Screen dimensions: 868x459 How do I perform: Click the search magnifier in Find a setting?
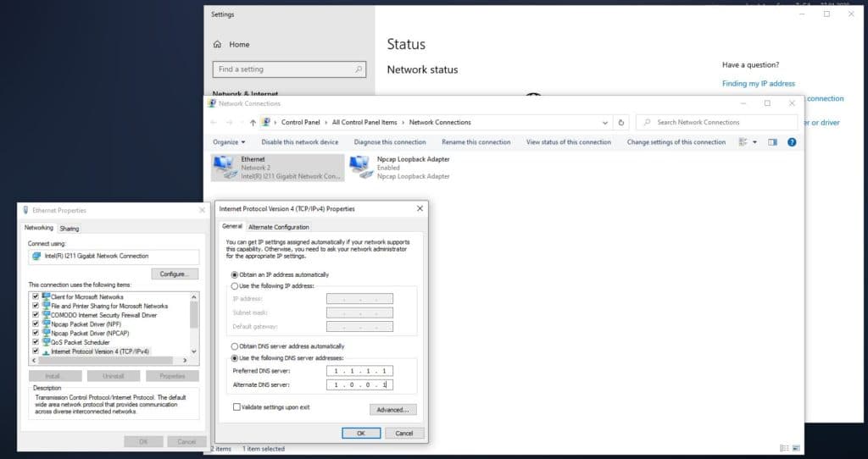[359, 69]
